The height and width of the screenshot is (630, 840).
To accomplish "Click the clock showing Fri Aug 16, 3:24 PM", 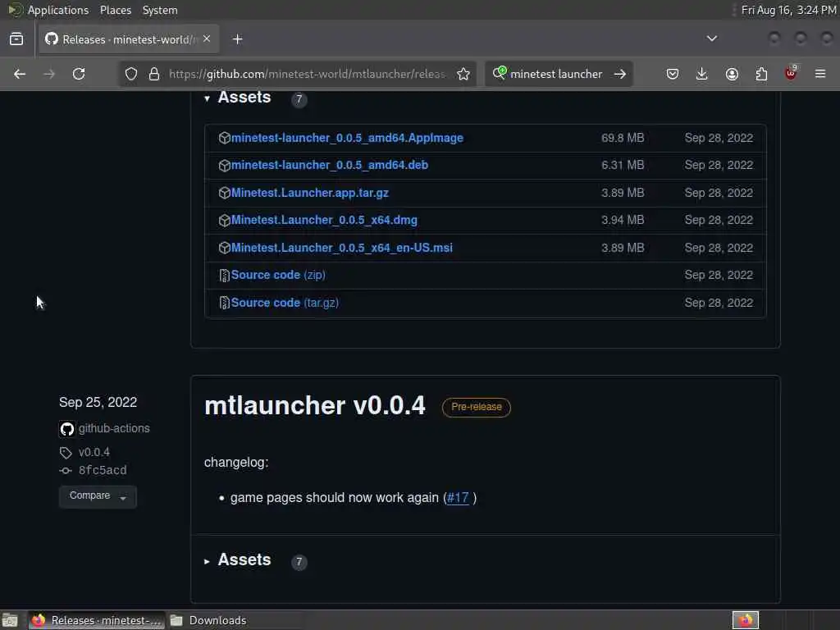I will 788,10.
